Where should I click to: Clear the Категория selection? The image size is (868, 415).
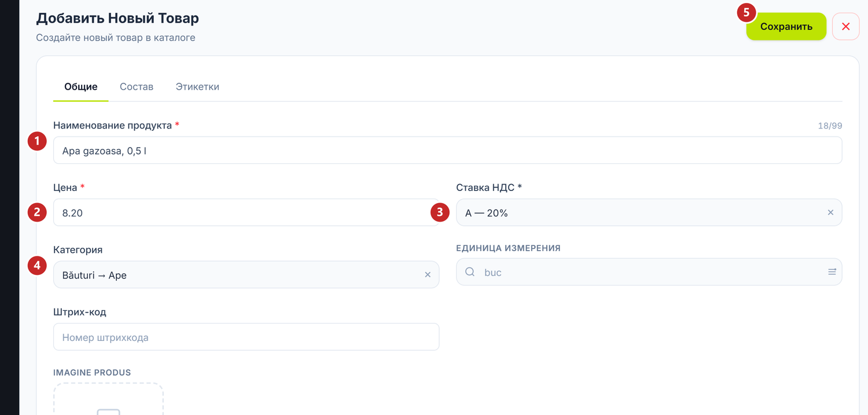(428, 275)
